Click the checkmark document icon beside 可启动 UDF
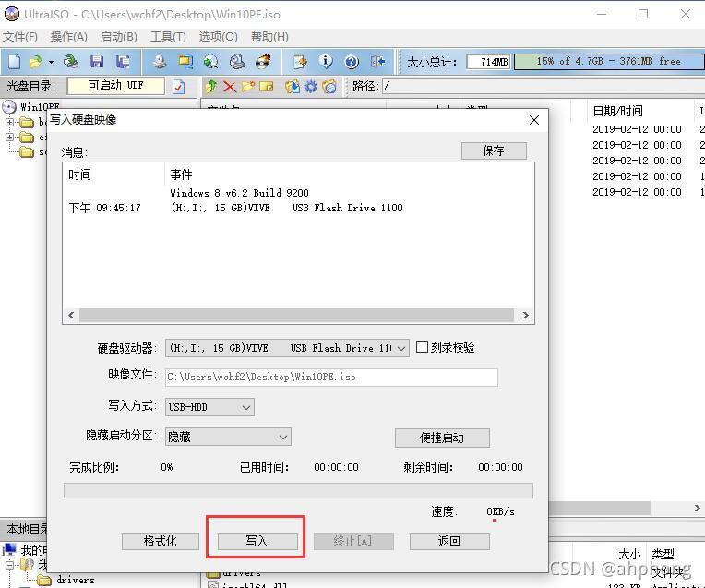 (x=178, y=87)
